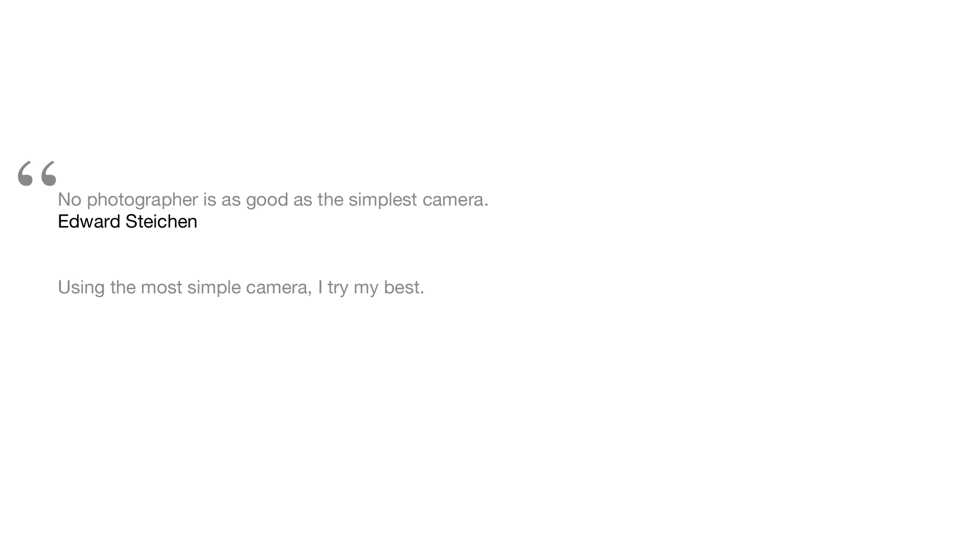Click the large opening quotation mark icon
Image resolution: width=980 pixels, height=551 pixels.
pos(37,173)
